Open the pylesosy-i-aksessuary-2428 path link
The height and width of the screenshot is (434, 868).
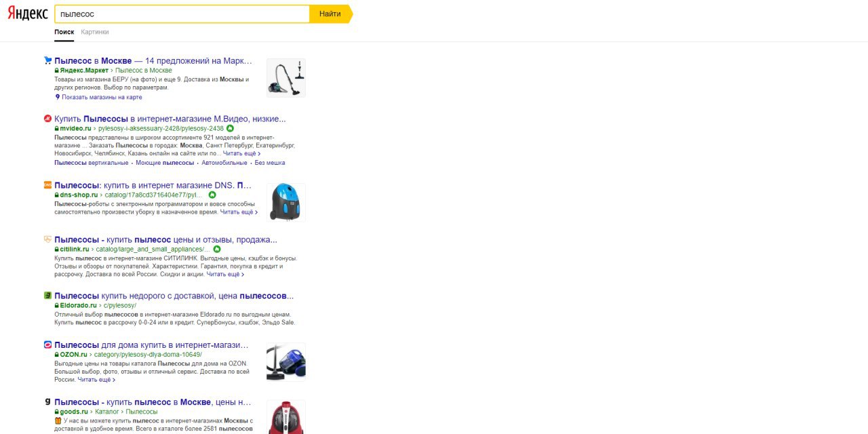click(161, 128)
